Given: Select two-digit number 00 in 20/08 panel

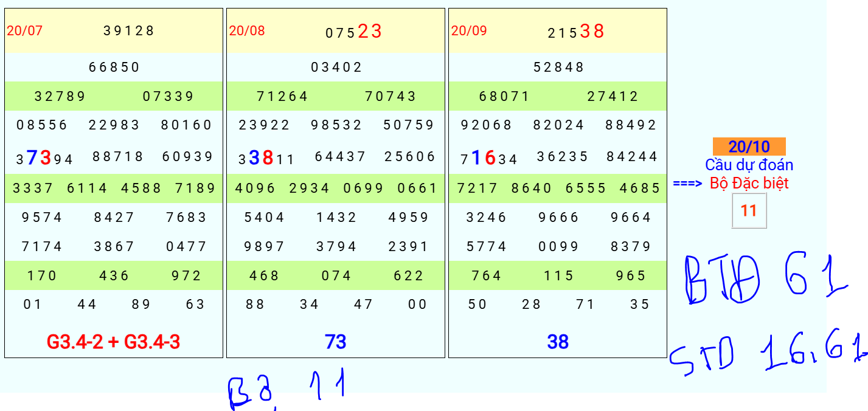Looking at the screenshot, I should click(x=418, y=304).
